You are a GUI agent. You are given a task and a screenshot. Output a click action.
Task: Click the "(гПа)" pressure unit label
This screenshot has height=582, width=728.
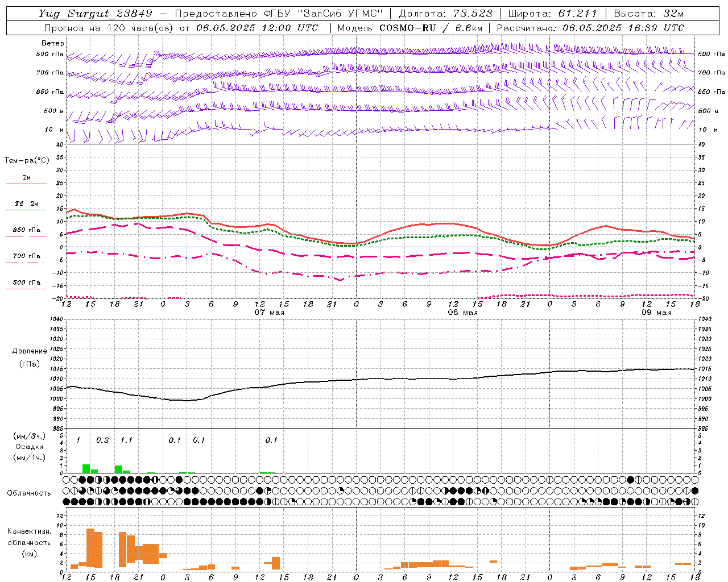click(30, 364)
